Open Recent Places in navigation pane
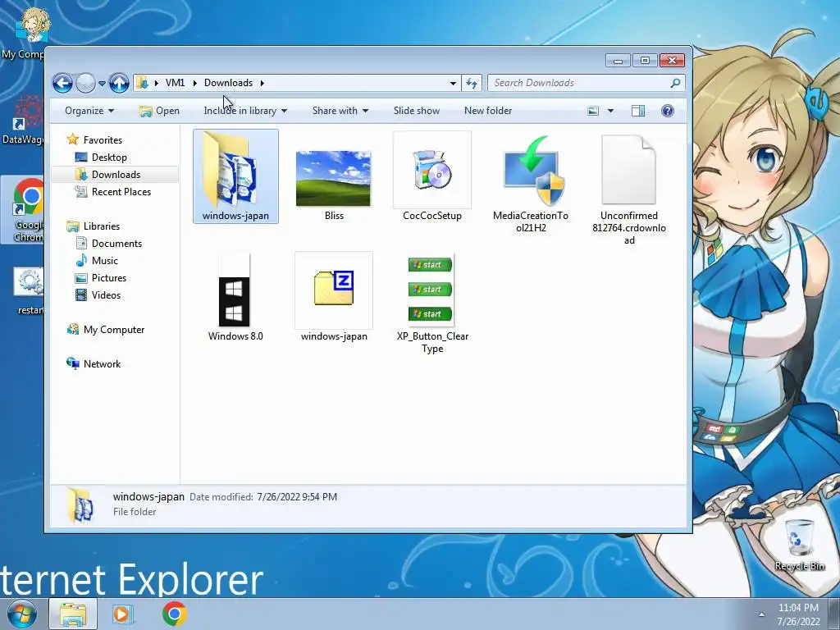 pos(113,192)
